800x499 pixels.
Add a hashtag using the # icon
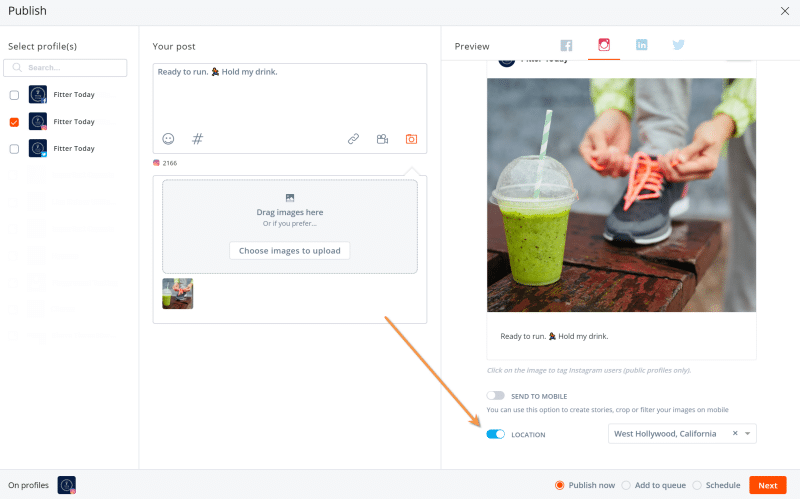coord(197,139)
